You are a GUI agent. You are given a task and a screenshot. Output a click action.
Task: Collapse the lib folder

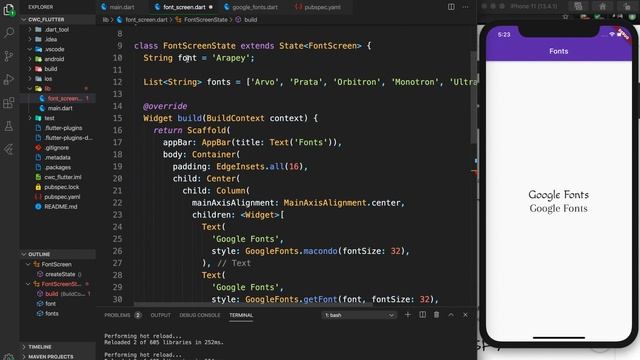(58, 89)
